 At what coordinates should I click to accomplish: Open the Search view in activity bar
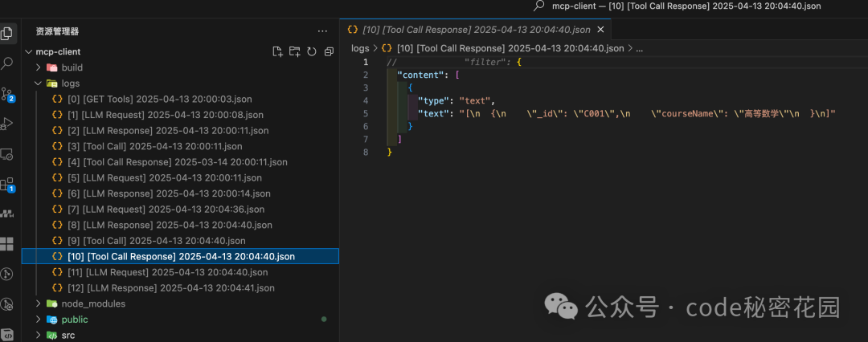click(6, 63)
